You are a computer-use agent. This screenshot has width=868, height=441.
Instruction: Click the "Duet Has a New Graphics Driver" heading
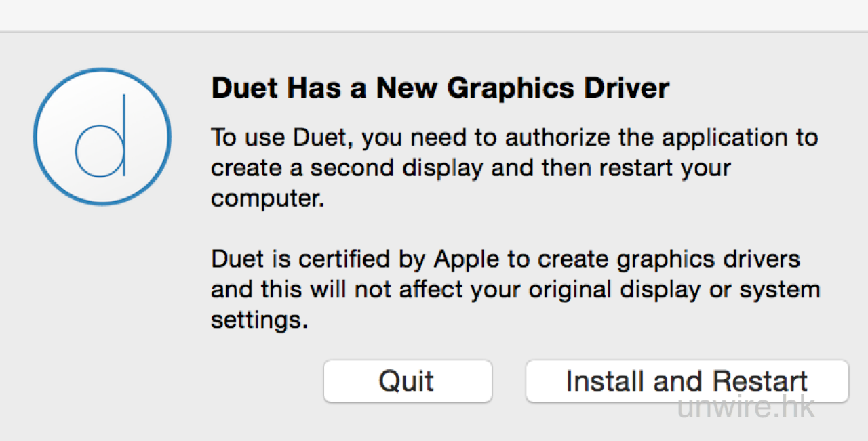(440, 88)
